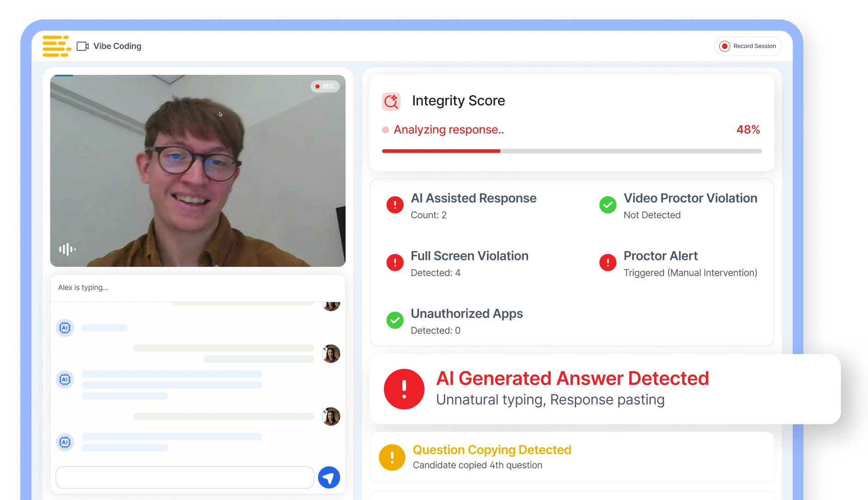The height and width of the screenshot is (500, 868).
Task: Click the Full Screen Violation label
Action: click(470, 256)
